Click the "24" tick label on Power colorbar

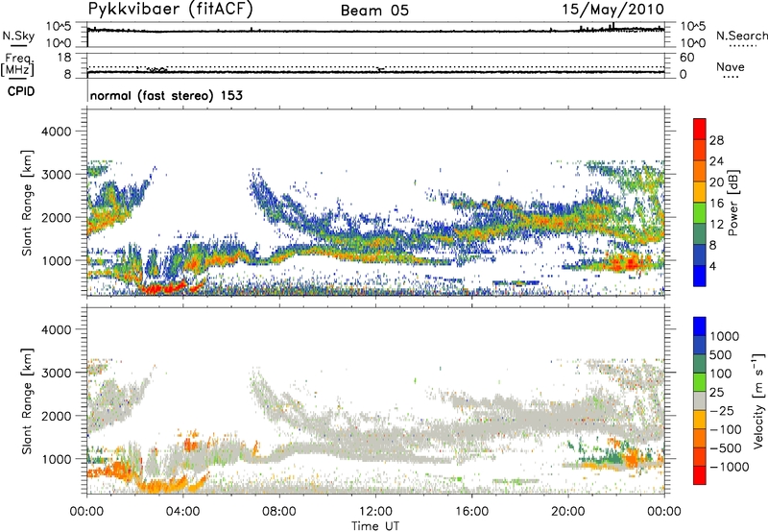click(x=716, y=161)
